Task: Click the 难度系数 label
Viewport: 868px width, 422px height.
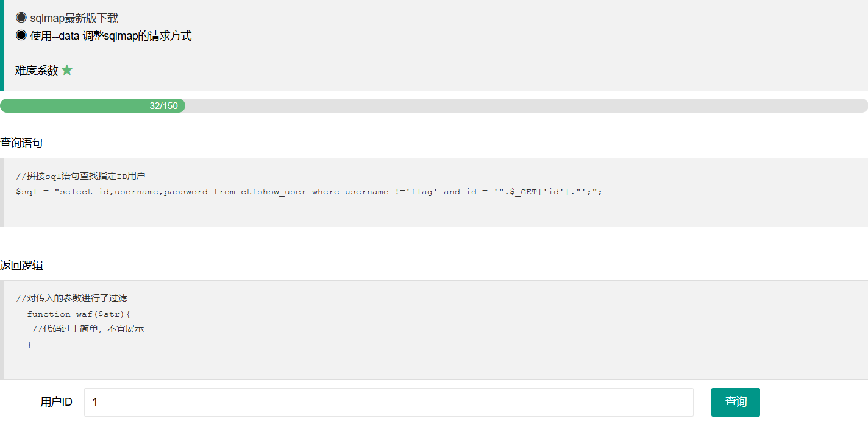Action: pyautogui.click(x=37, y=71)
